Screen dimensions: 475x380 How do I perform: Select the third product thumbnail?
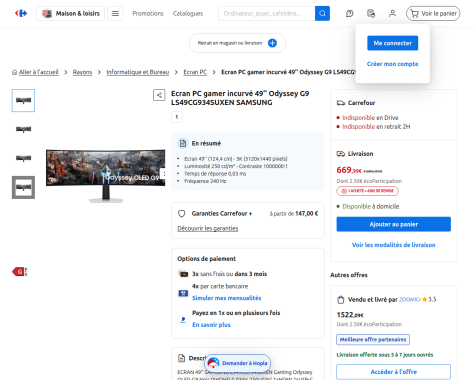click(x=23, y=158)
